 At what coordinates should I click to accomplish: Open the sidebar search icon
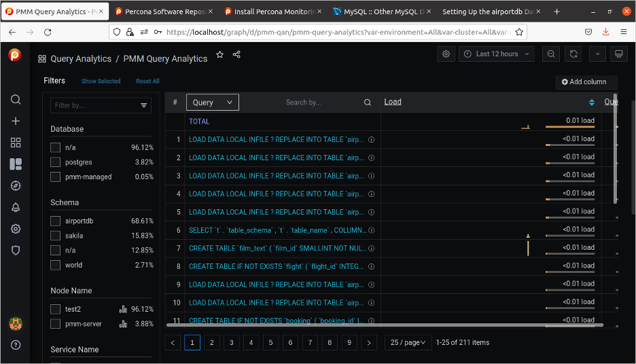[16, 99]
